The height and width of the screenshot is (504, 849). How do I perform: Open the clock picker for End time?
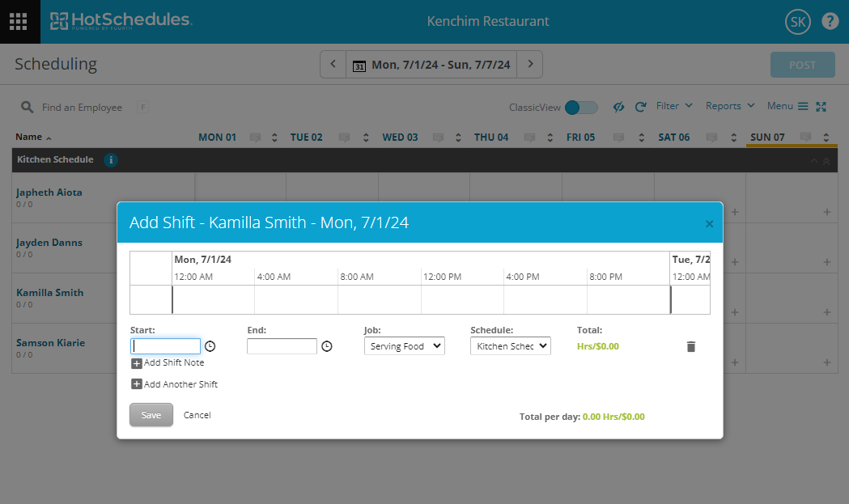tap(326, 345)
